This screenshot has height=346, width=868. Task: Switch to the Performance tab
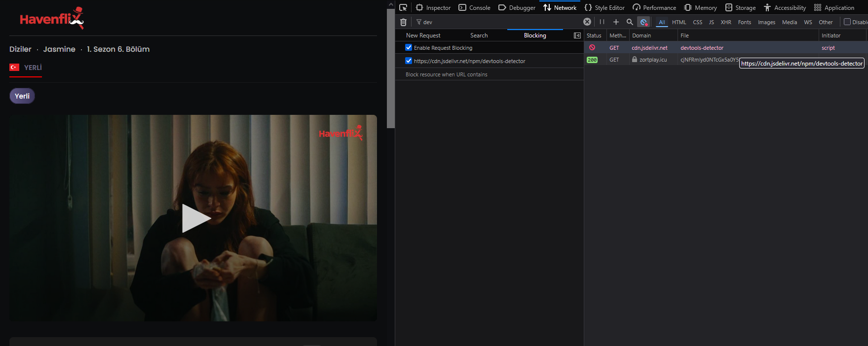654,7
